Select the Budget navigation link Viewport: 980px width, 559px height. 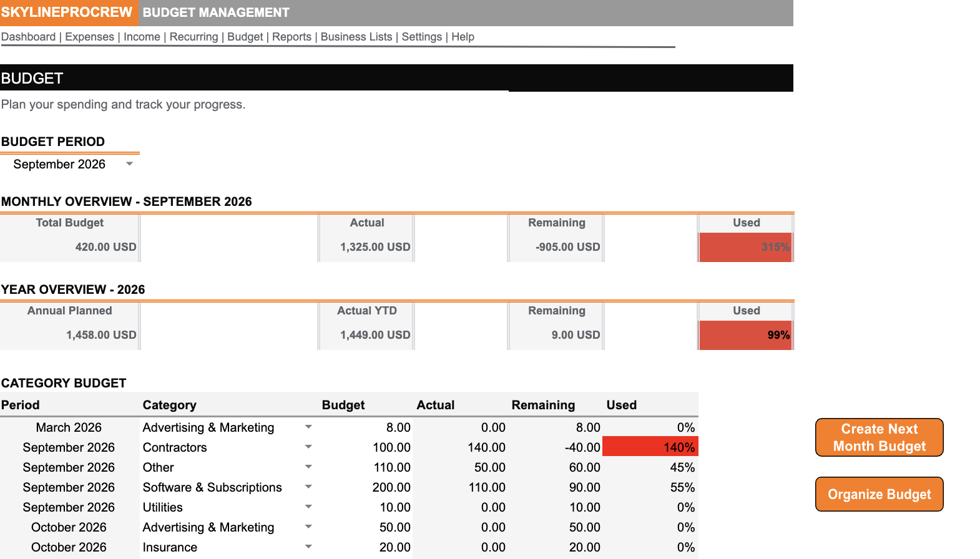[x=245, y=37]
